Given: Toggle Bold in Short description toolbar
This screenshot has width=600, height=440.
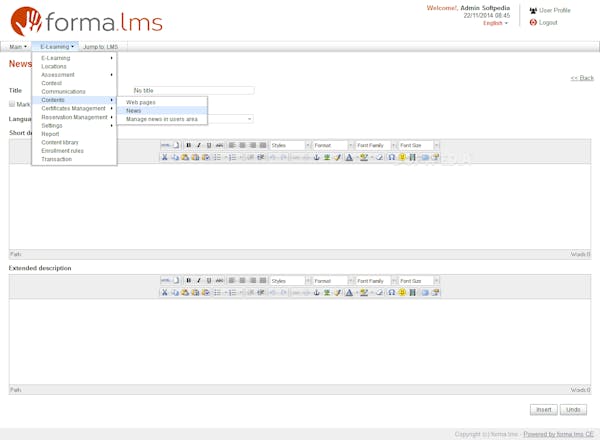Looking at the screenshot, I should point(188,145).
